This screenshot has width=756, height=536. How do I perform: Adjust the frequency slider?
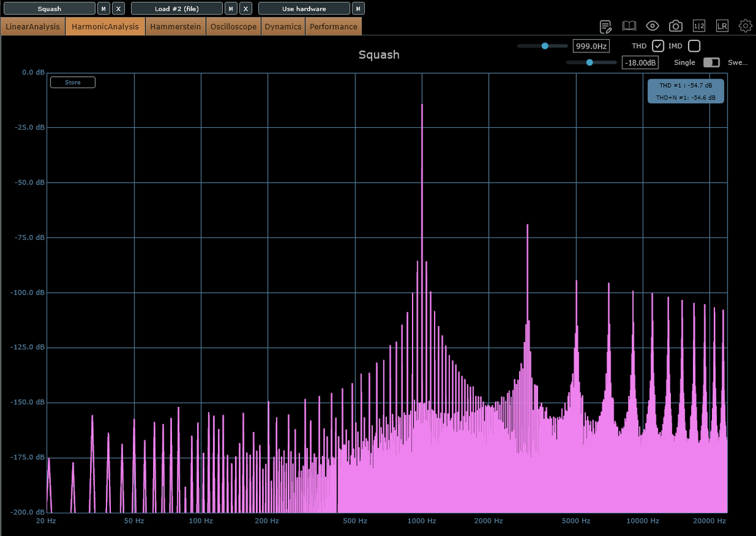(542, 46)
